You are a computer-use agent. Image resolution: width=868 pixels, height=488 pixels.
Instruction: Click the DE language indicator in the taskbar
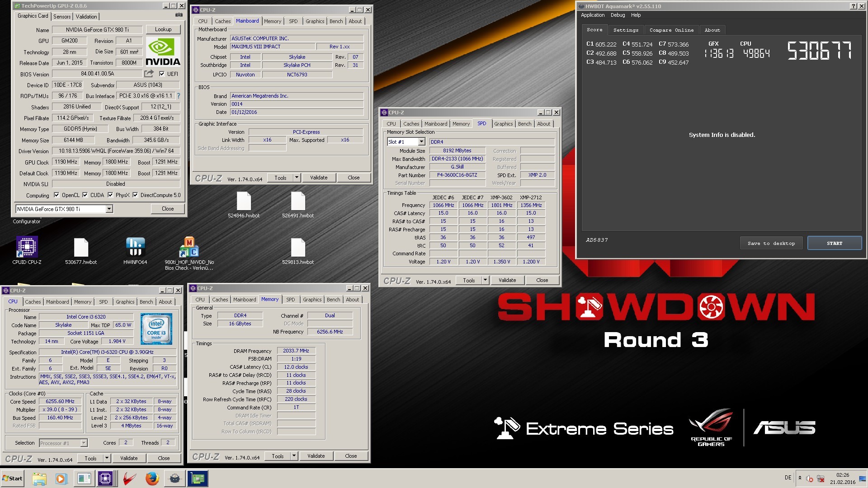[788, 478]
